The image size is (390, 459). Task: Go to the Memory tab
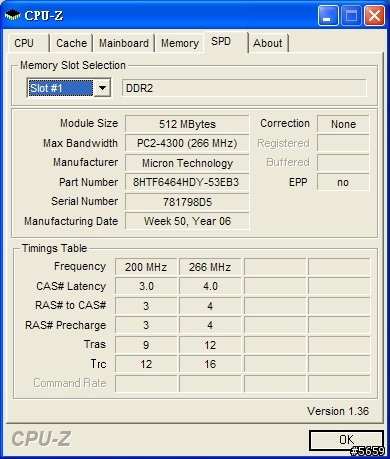(x=180, y=43)
